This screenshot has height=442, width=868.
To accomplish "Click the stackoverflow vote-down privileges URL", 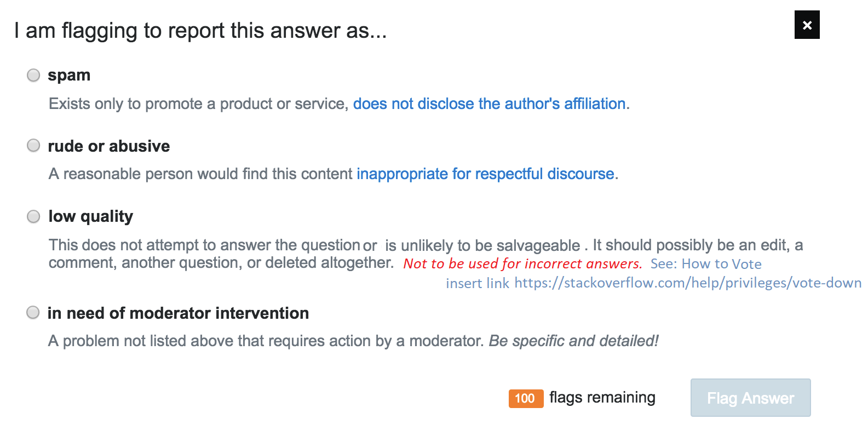I will pos(688,283).
